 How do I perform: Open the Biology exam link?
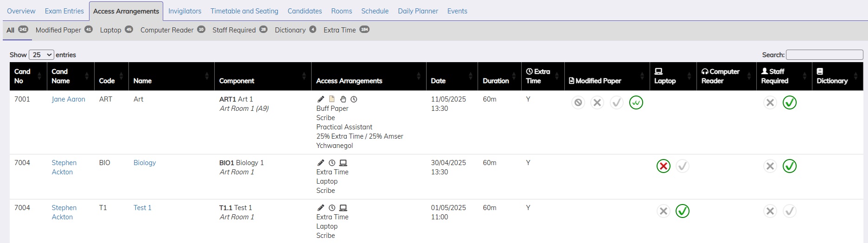coord(144,163)
